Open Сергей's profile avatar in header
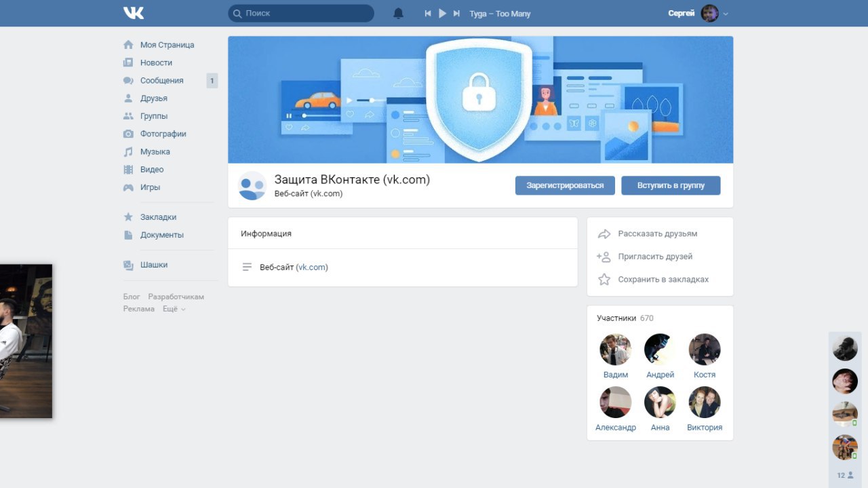 (709, 14)
